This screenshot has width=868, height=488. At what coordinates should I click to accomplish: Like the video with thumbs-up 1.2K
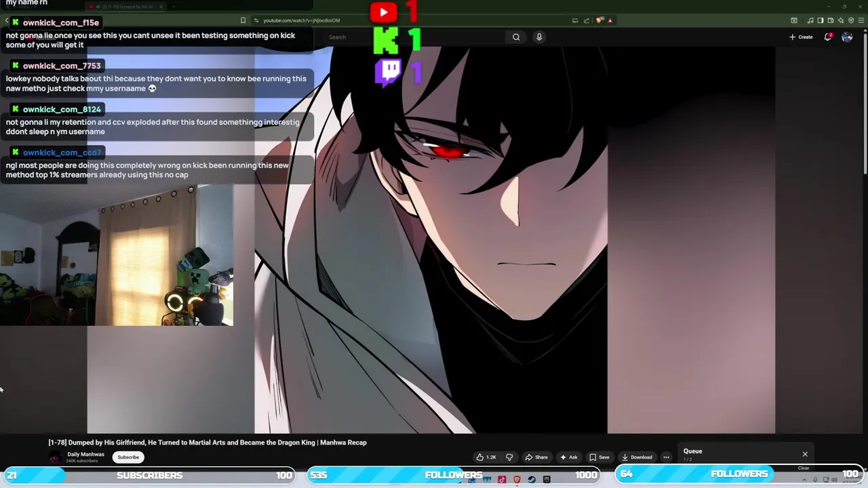pos(486,457)
